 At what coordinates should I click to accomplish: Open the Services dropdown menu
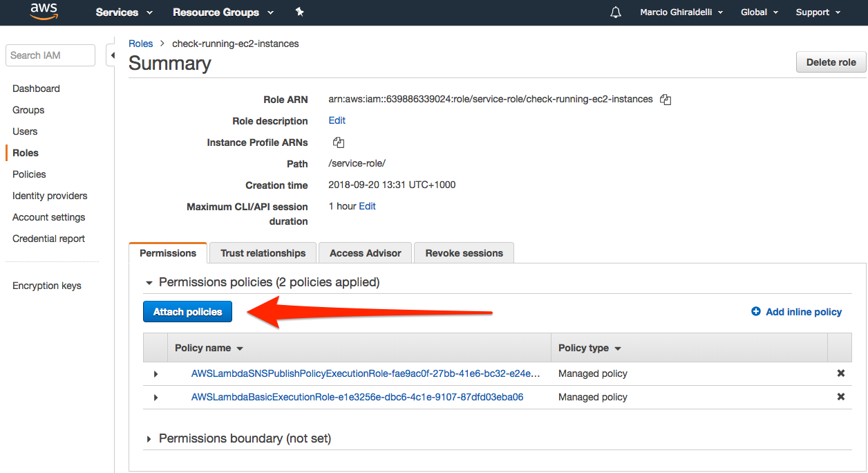[124, 12]
